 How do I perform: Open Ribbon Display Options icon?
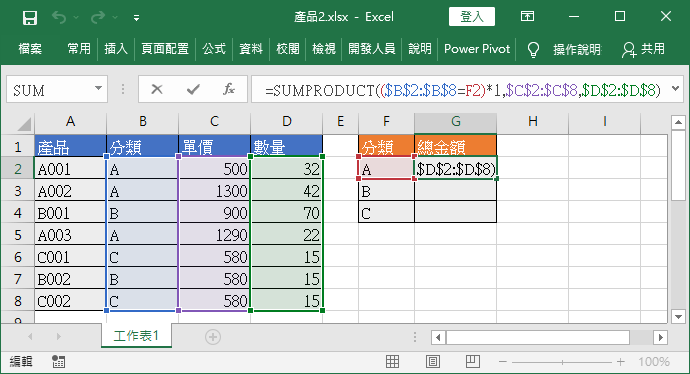coord(527,17)
